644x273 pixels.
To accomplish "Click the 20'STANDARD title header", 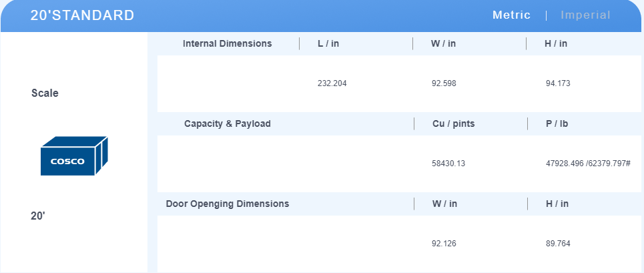I will 82,15.
